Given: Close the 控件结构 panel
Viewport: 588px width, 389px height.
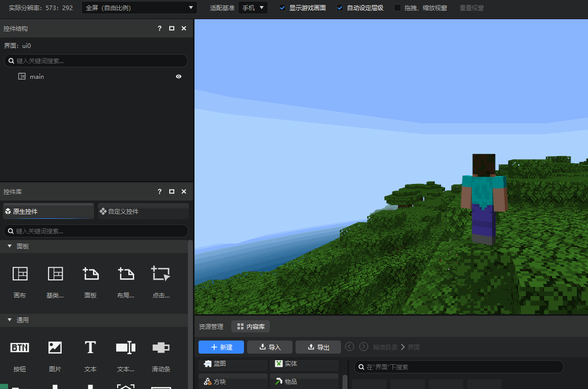Looking at the screenshot, I should tap(184, 28).
